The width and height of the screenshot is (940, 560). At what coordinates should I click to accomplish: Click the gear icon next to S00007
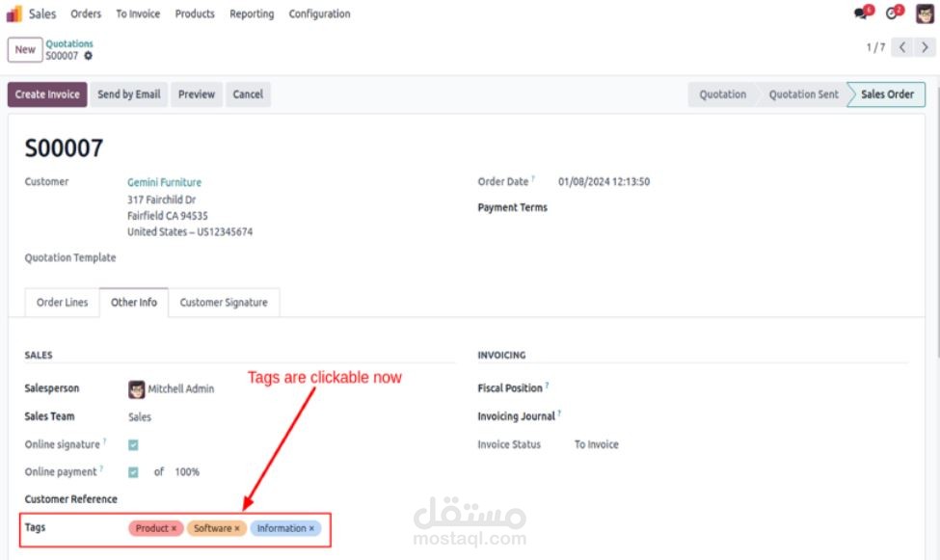click(88, 56)
